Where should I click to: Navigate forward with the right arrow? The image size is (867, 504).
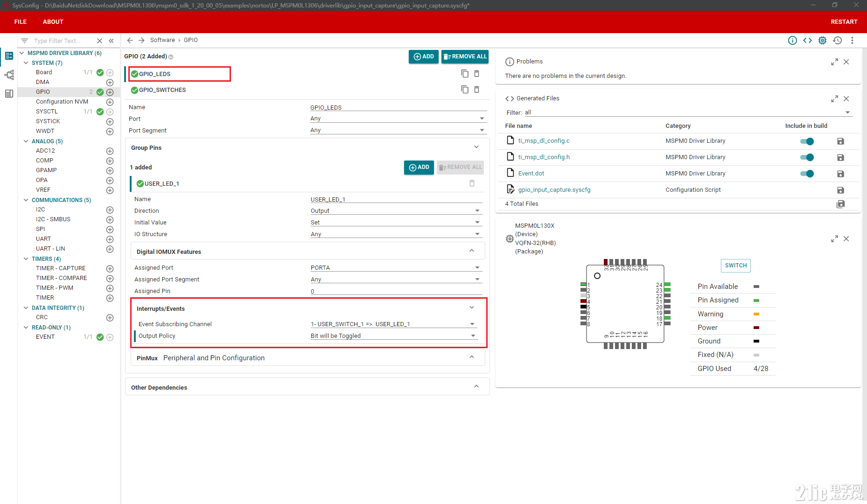[141, 40]
